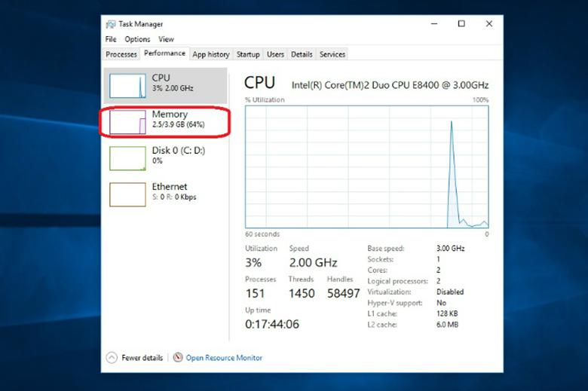Select the CPU mini graph thumbnail
The width and height of the screenshot is (588, 391).
pos(127,86)
